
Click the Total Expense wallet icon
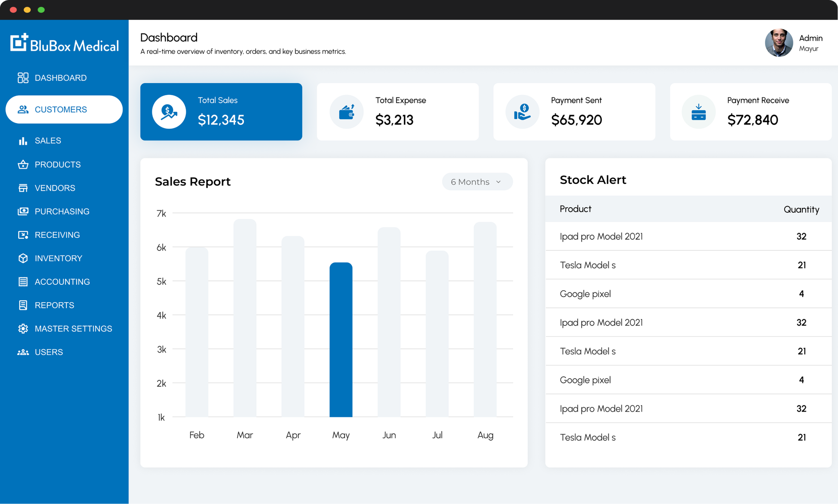point(346,112)
